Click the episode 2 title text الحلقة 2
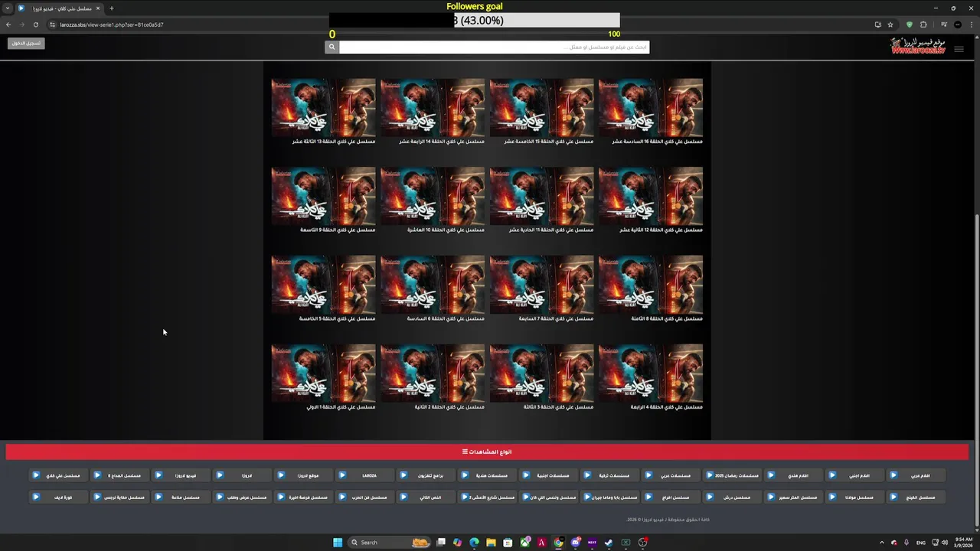 tap(449, 407)
